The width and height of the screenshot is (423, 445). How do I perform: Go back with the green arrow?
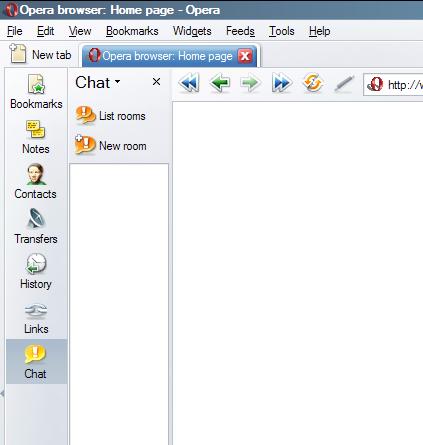pyautogui.click(x=220, y=82)
